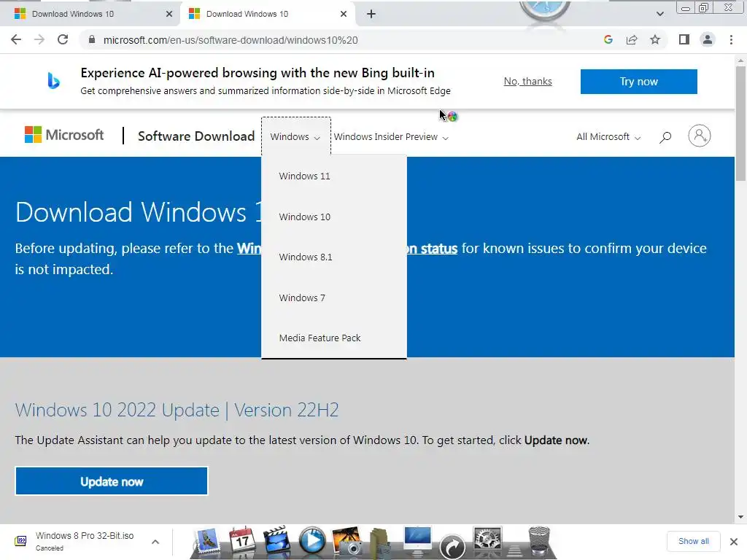Click the share page icon
The width and height of the screenshot is (747, 560).
click(632, 39)
